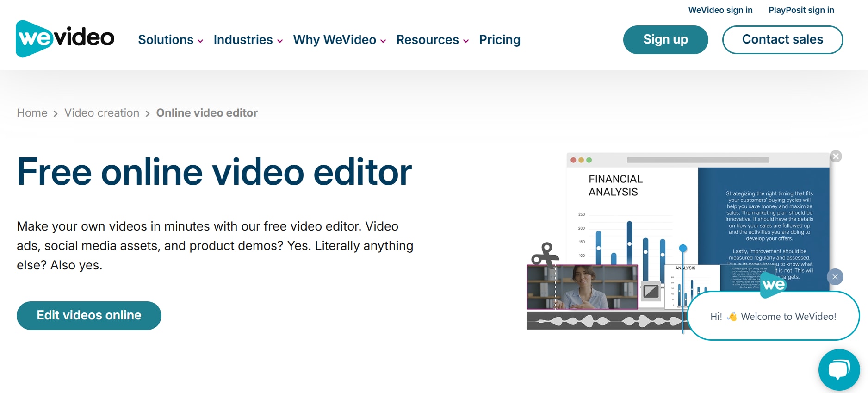Expand the Industries dropdown menu

[248, 40]
